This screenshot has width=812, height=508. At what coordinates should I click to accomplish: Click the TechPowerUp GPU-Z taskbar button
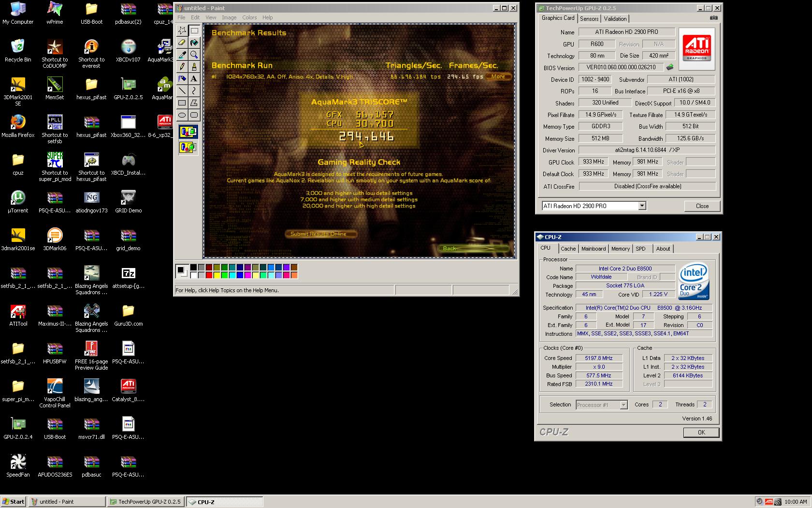click(146, 502)
